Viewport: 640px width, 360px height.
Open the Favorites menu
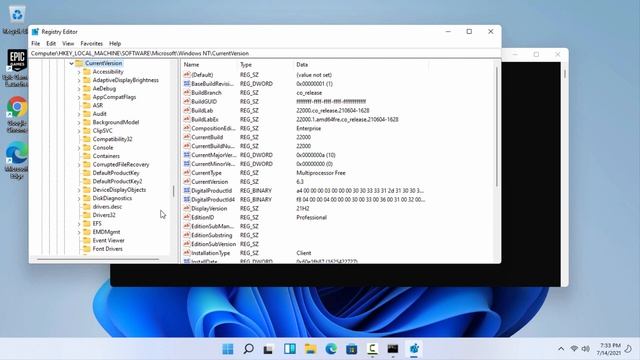(91, 43)
